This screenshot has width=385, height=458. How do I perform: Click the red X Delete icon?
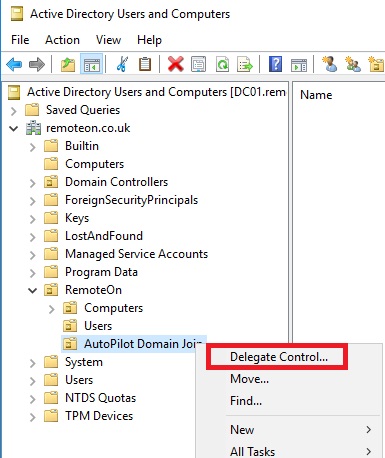coord(176,64)
